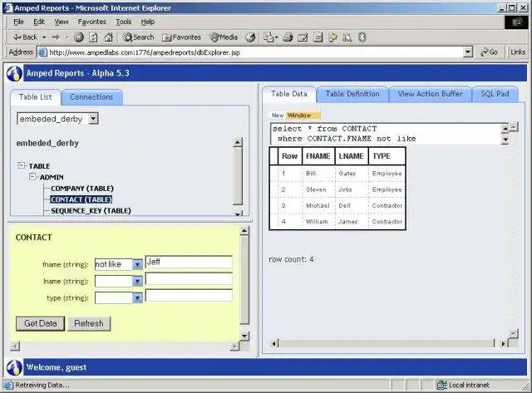Click the Amped Reports header logo
Viewport: 532px width, 393px height.
tap(14, 73)
